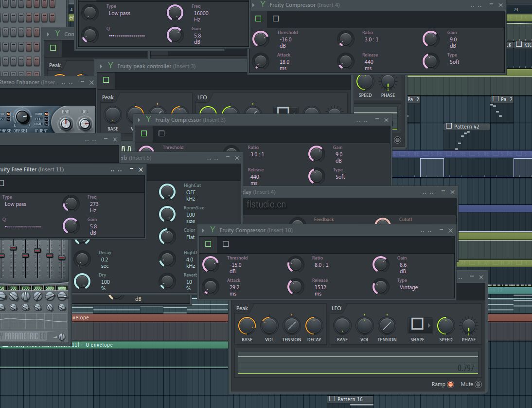
Task: Open the LFO shape dropdown arrow
Action: point(429,325)
